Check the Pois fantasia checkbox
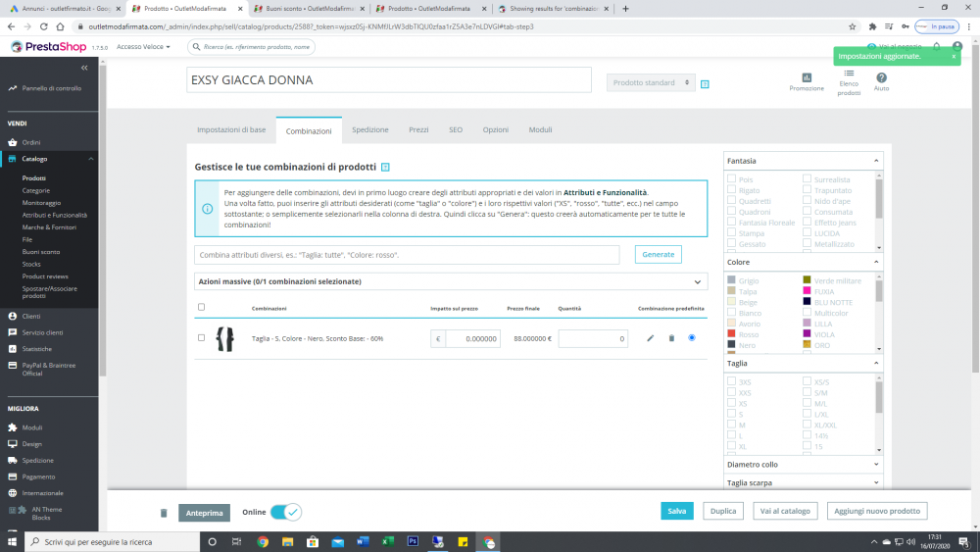 [731, 178]
